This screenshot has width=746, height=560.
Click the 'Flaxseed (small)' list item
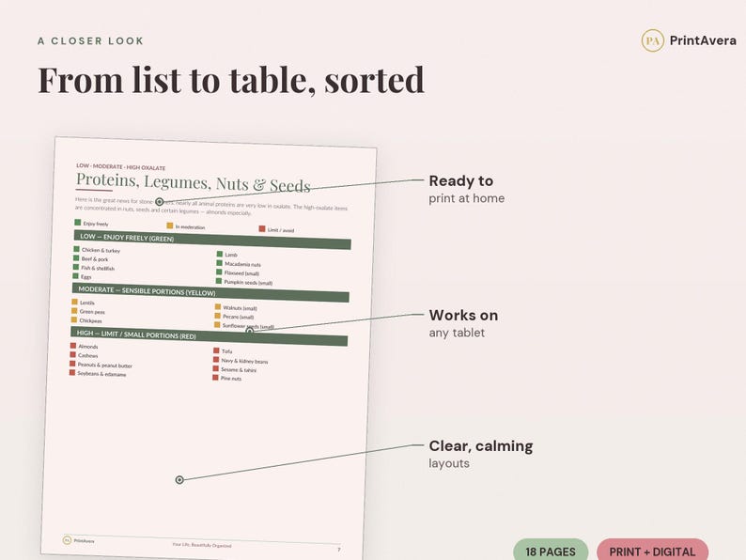pyautogui.click(x=238, y=272)
